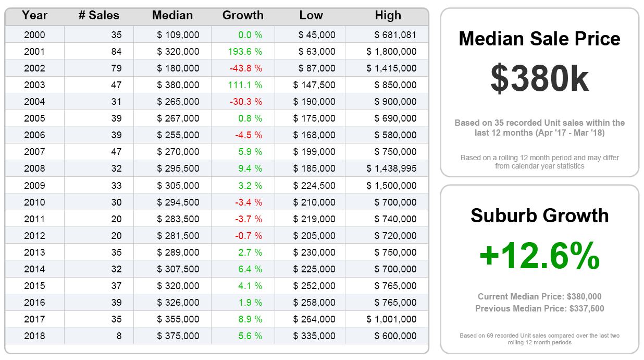Click the High column header
Image resolution: width=644 pixels, height=360 pixels.
tap(388, 16)
